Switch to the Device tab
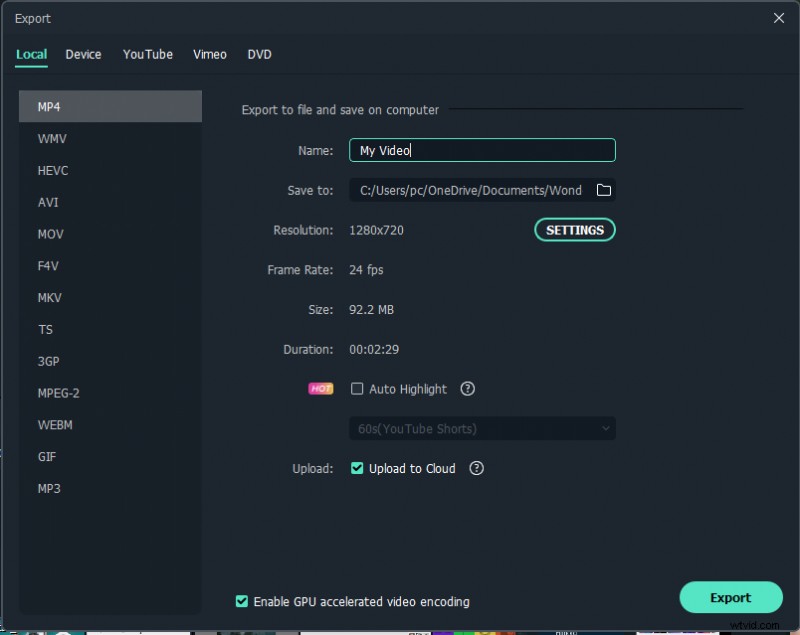Screen dimensions: 800x635 pyautogui.click(x=83, y=54)
